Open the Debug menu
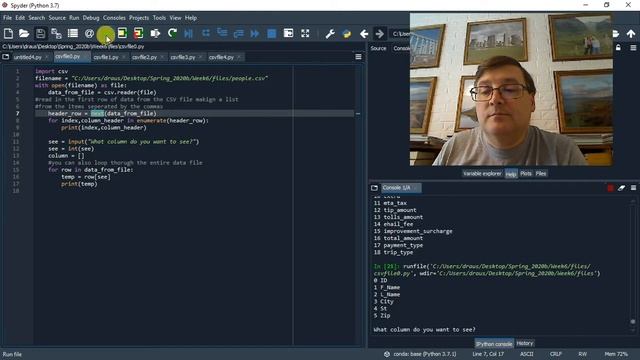Image resolution: width=640 pixels, height=360 pixels. (91, 18)
